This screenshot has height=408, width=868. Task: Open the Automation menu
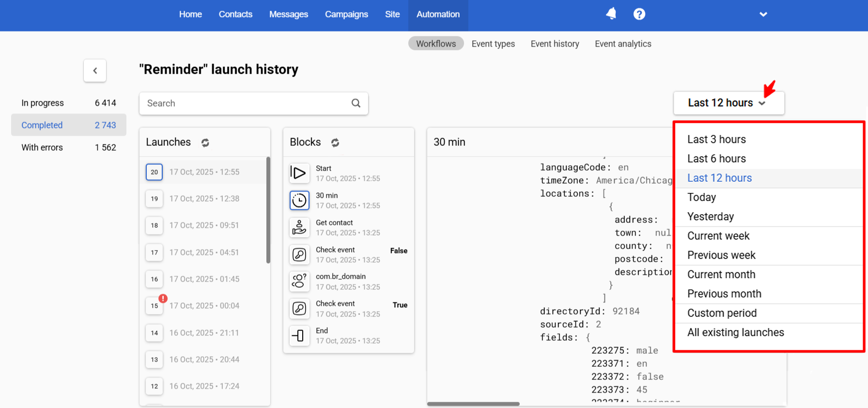tap(438, 15)
